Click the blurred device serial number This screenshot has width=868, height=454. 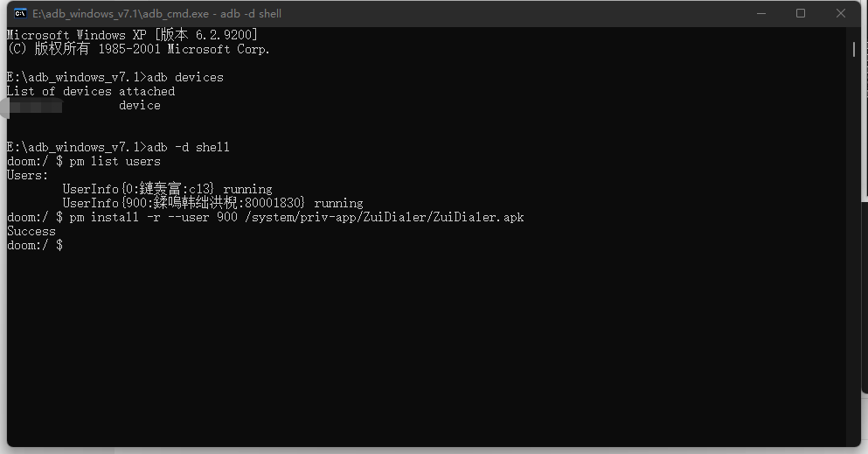point(34,105)
